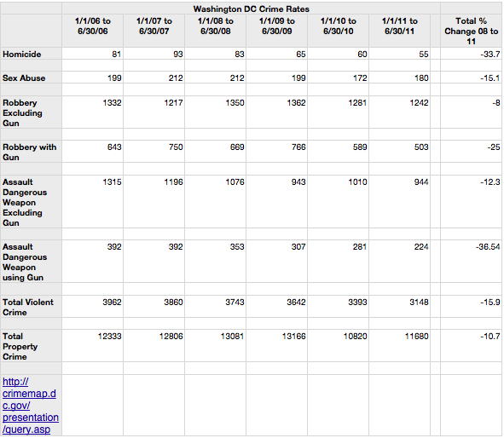The width and height of the screenshot is (504, 438).
Task: Click the Robbery with Gun value 589
Action: pyautogui.click(x=360, y=147)
